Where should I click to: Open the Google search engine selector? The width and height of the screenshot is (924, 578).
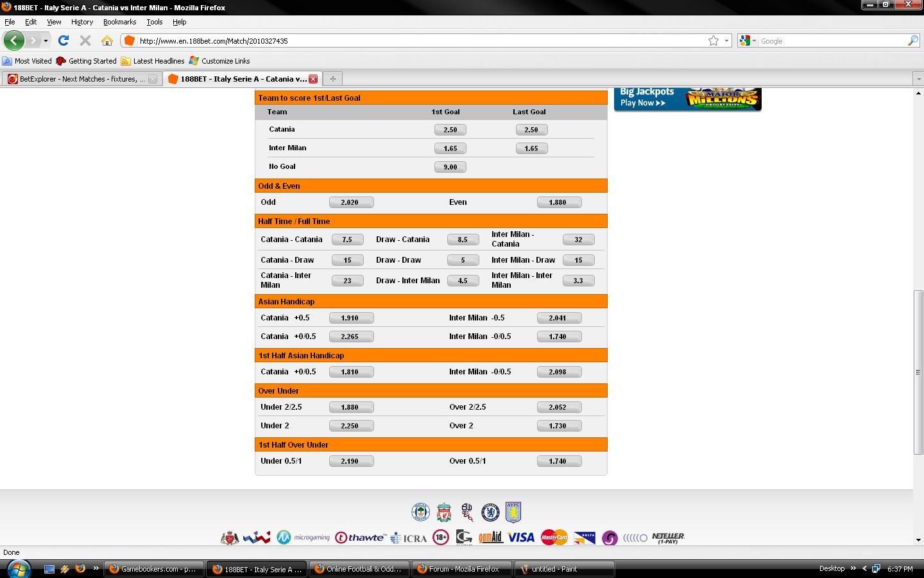[748, 40]
